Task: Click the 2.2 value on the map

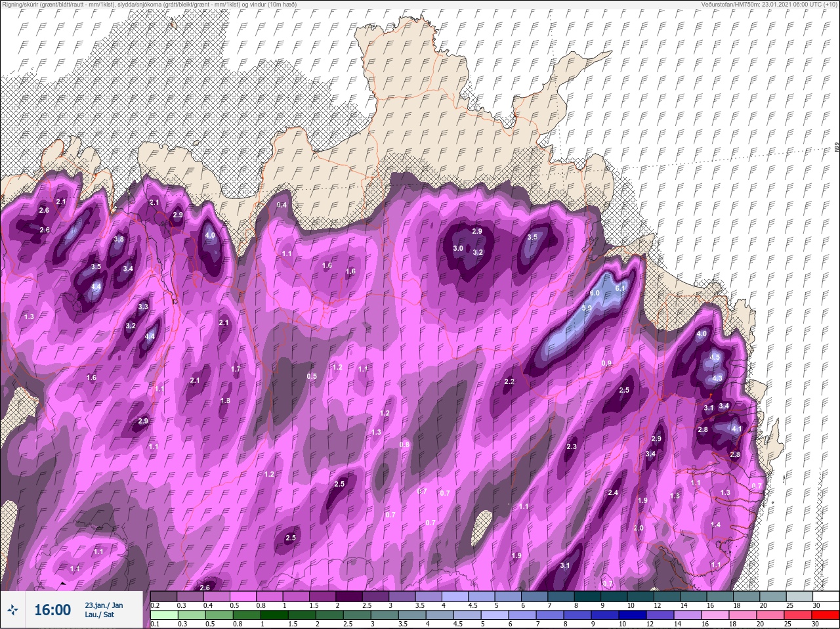Action: coord(509,382)
